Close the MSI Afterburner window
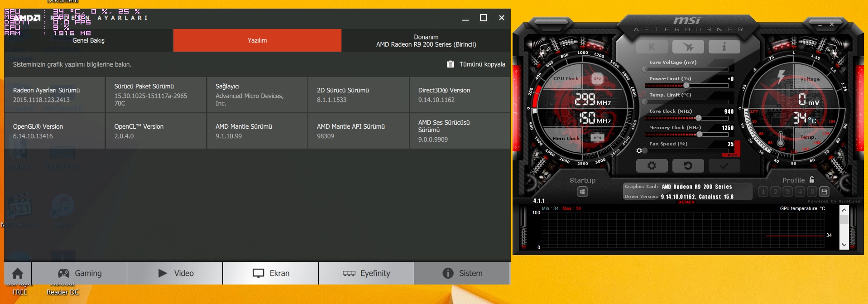 [832, 24]
